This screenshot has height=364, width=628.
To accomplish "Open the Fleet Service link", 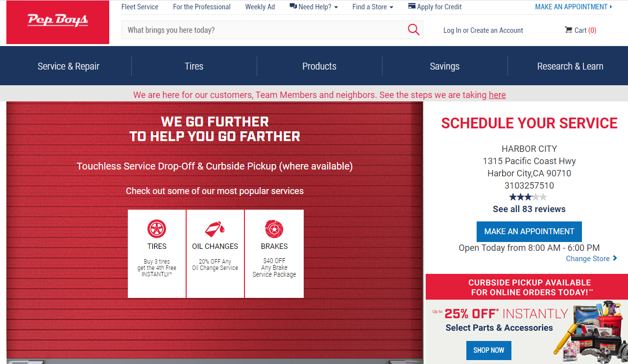I will click(x=140, y=7).
